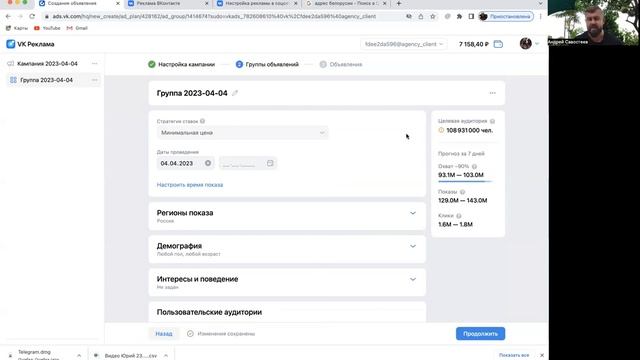Open Gmail bookmark

pos(77,28)
